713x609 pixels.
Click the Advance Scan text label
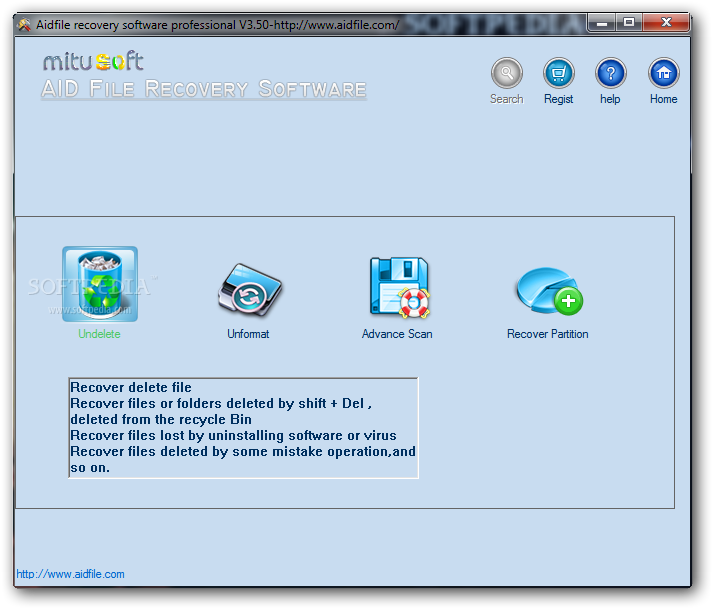click(x=397, y=334)
